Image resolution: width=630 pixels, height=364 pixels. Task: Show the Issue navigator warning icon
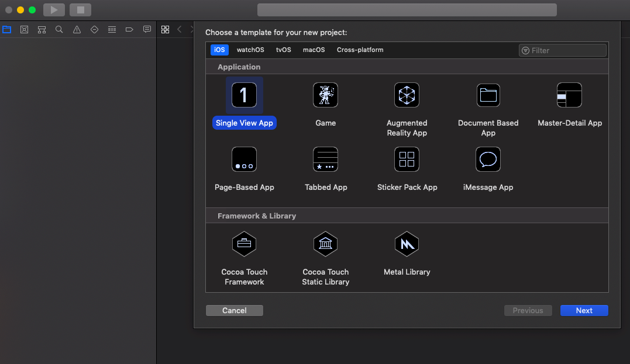point(77,29)
